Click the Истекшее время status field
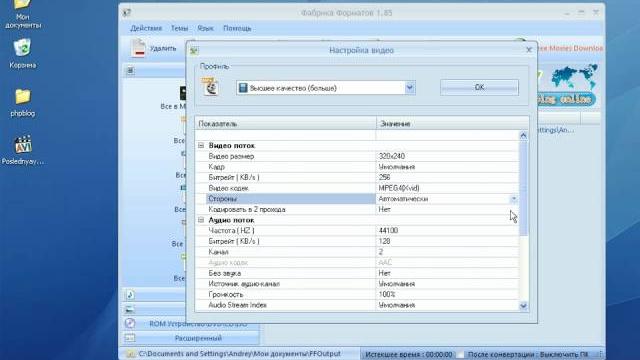Image resolution: width=640 pixels, height=360 pixels. tap(409, 354)
